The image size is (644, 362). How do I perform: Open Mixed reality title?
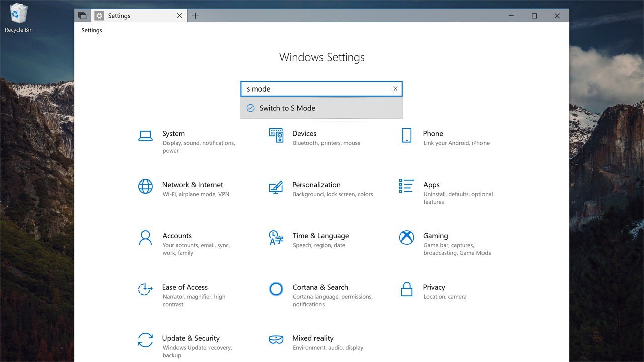pyautogui.click(x=313, y=338)
